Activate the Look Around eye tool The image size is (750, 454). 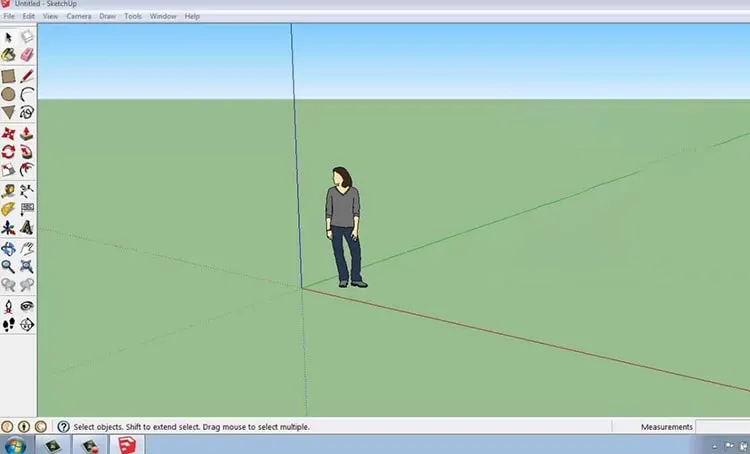pyautogui.click(x=27, y=306)
